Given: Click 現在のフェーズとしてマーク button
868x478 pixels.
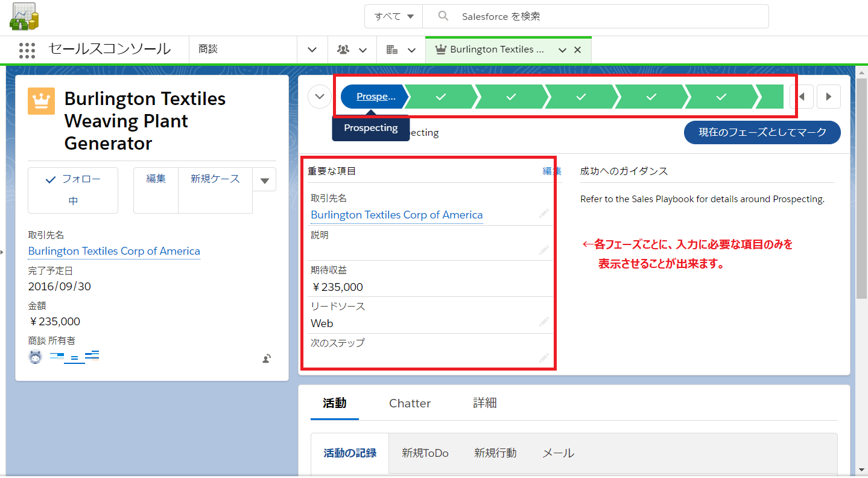Looking at the screenshot, I should 762,132.
